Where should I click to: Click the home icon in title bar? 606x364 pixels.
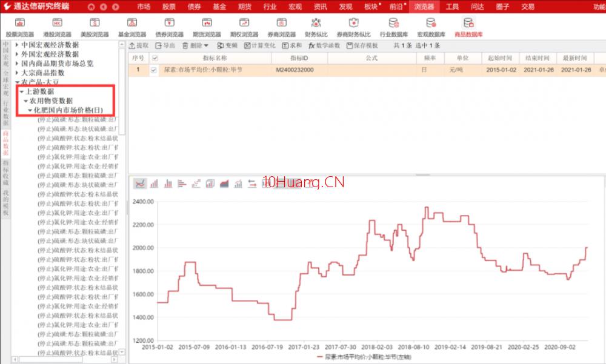(x=92, y=7)
